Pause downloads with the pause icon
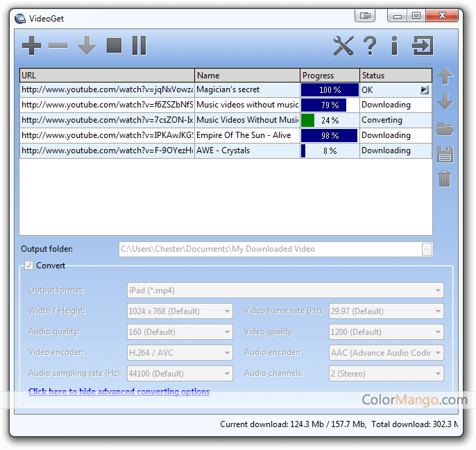Viewport: 476px width, 450px height. (139, 46)
